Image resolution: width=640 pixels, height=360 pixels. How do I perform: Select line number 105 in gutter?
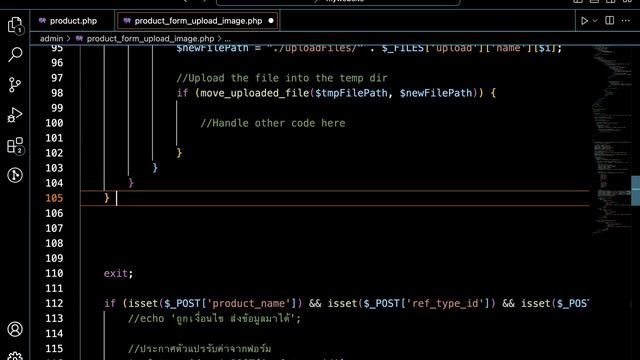click(54, 198)
